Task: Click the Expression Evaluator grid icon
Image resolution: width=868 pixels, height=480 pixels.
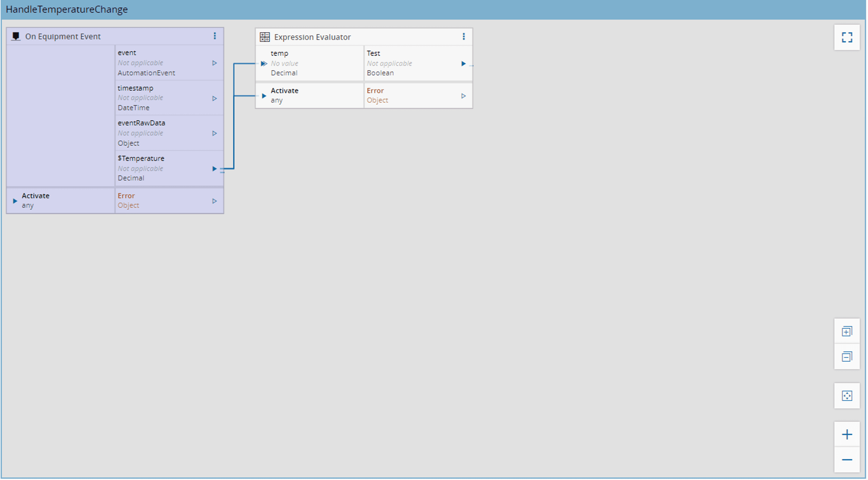Action: pyautogui.click(x=265, y=37)
